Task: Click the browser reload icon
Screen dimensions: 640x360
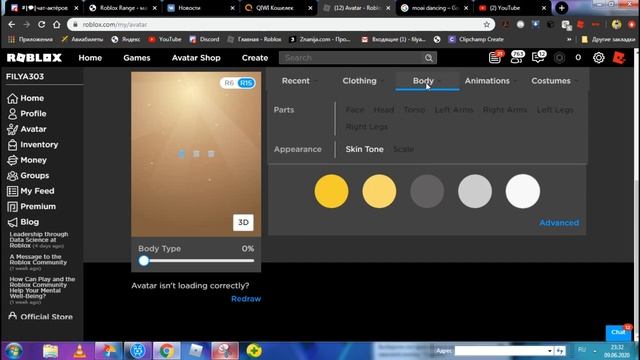Action: click(42, 24)
